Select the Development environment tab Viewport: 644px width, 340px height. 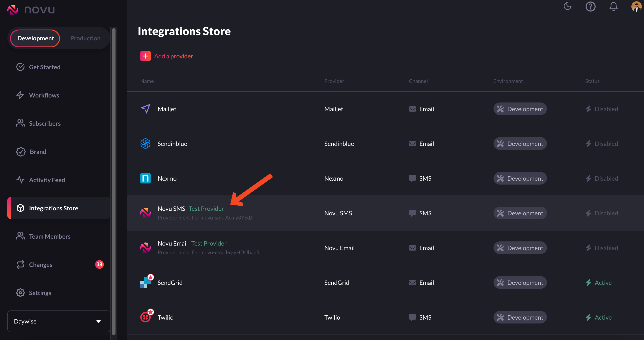pos(35,38)
